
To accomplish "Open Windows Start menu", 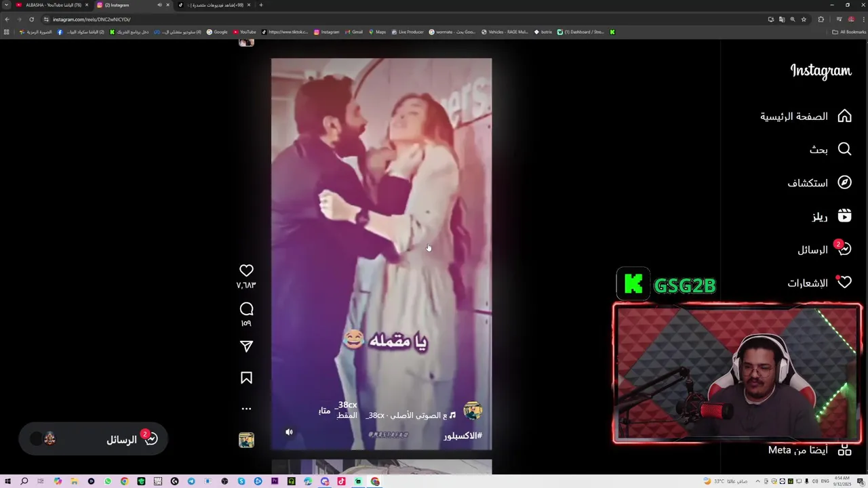I will (7, 481).
